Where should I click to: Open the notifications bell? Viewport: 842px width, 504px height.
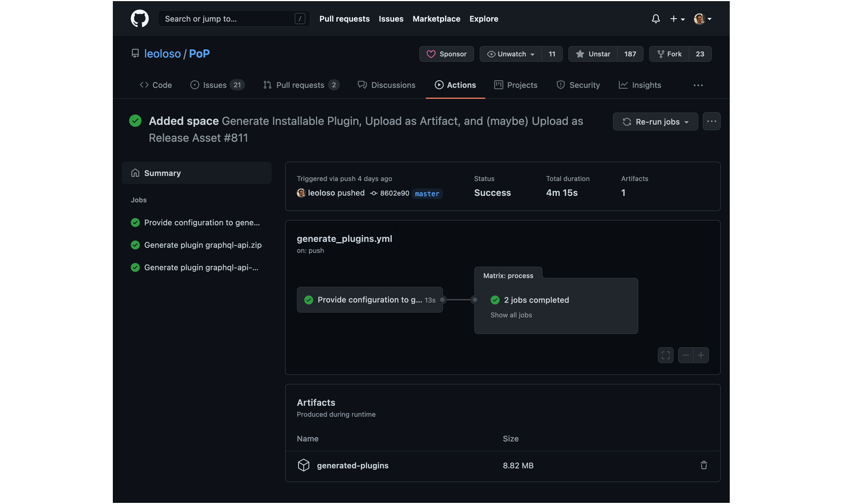click(655, 19)
